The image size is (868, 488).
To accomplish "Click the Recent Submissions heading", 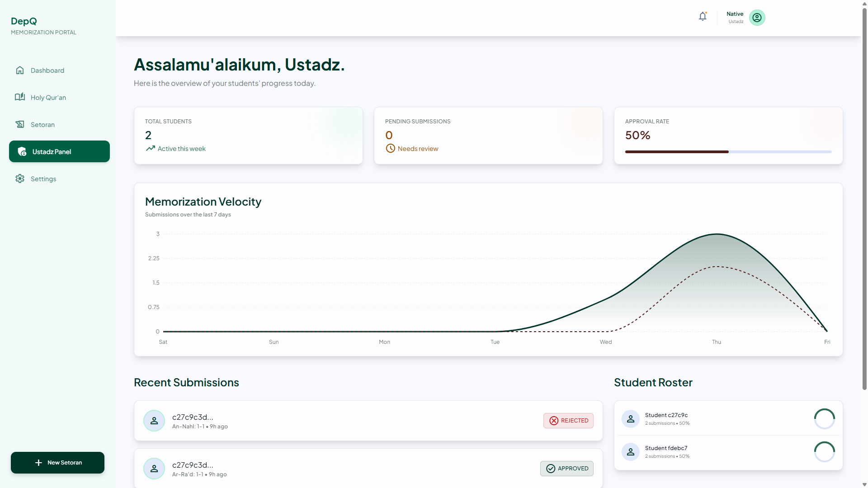I will pyautogui.click(x=186, y=382).
